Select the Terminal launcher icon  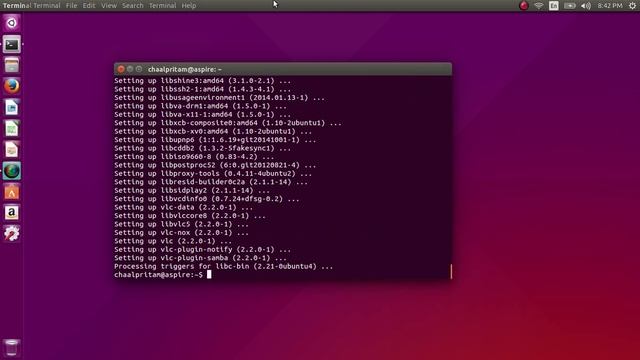pyautogui.click(x=11, y=44)
